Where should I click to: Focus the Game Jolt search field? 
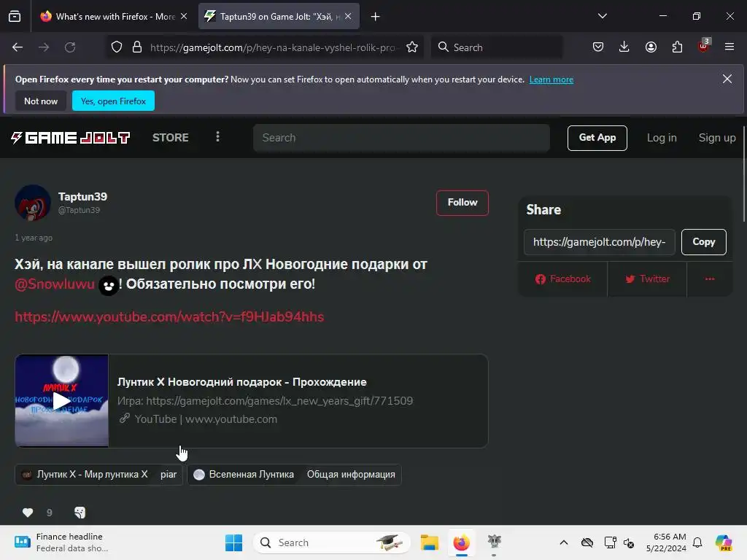pos(401,138)
